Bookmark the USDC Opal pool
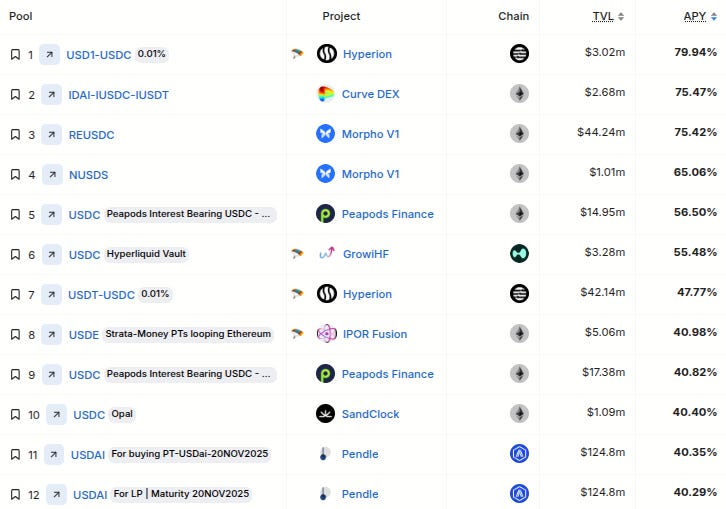Viewport: 726px width, 509px height. (x=15, y=415)
